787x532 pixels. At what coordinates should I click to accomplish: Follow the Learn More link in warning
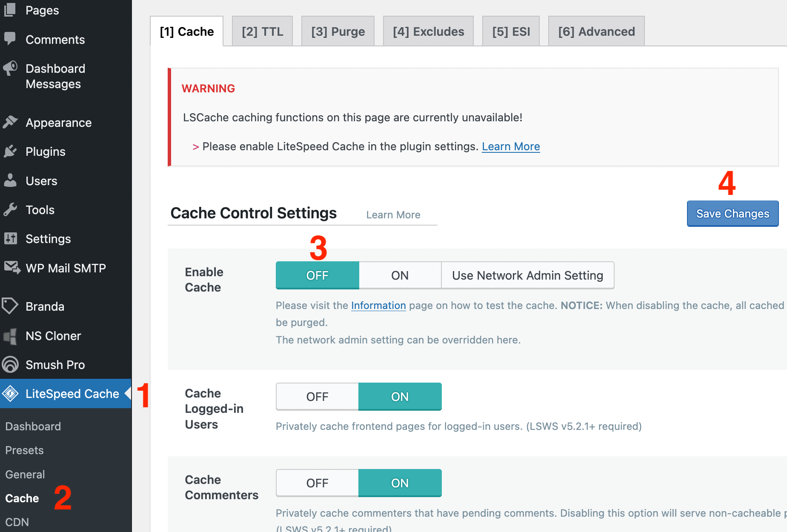pyautogui.click(x=511, y=146)
